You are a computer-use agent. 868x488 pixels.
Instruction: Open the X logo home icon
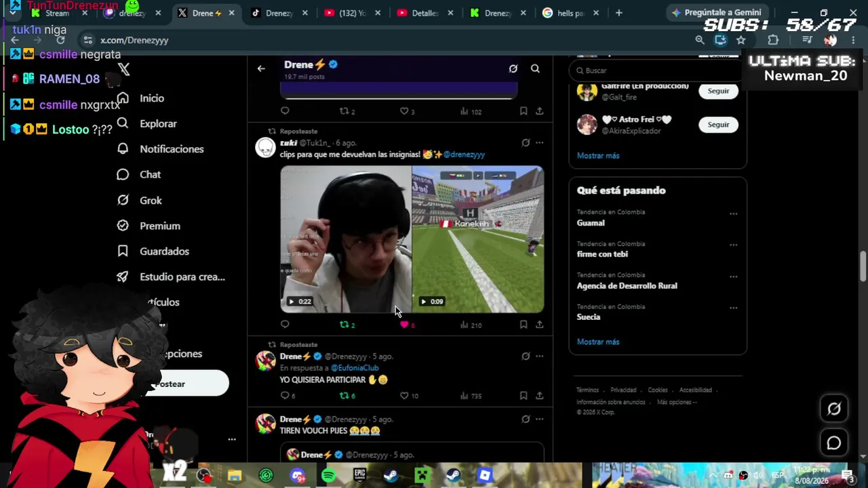[x=123, y=69]
